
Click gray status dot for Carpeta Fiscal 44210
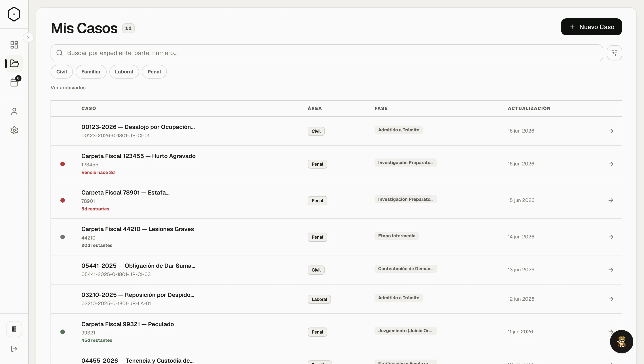coord(63,237)
